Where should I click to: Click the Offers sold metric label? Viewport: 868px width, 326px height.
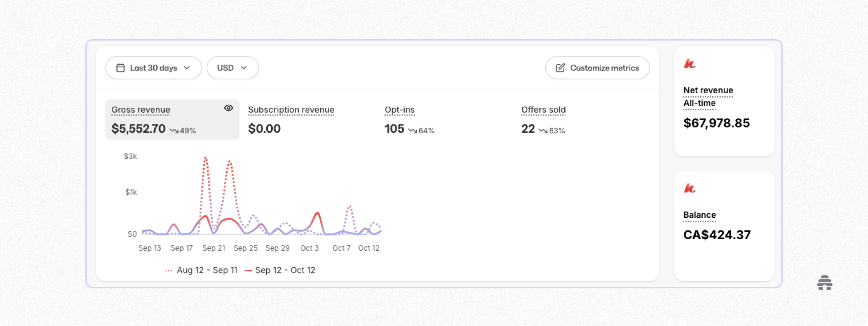[x=543, y=110]
